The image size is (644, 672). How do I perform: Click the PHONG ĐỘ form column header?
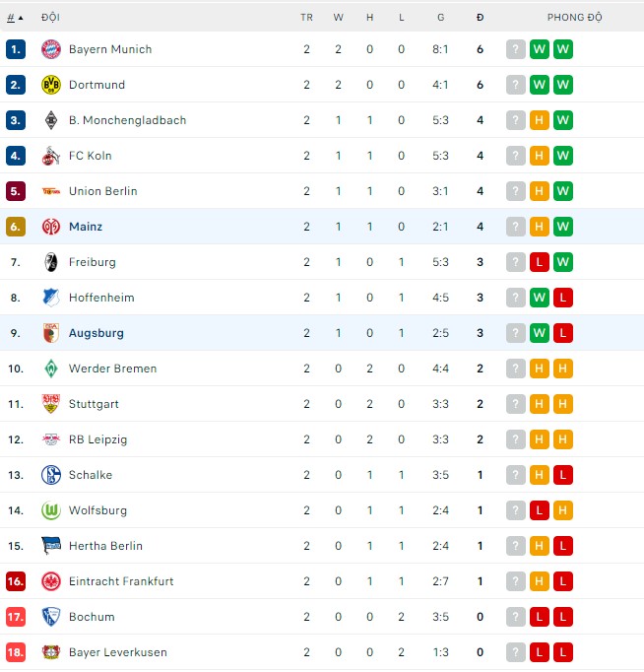pyautogui.click(x=574, y=18)
